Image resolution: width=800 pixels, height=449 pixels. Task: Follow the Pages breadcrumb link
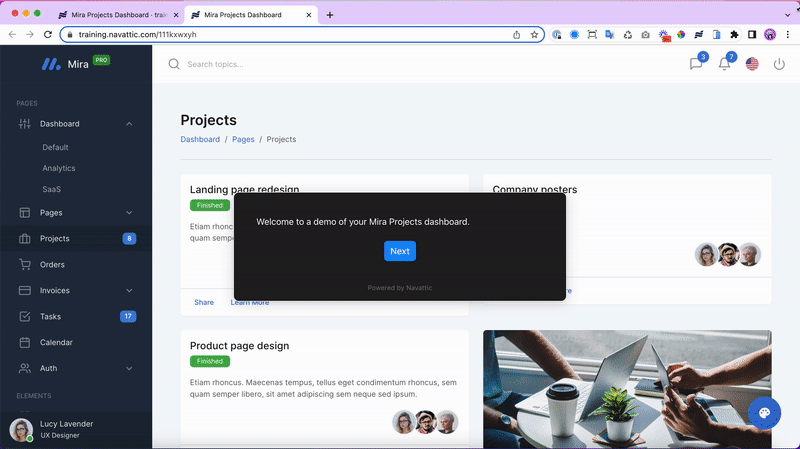[x=243, y=139]
